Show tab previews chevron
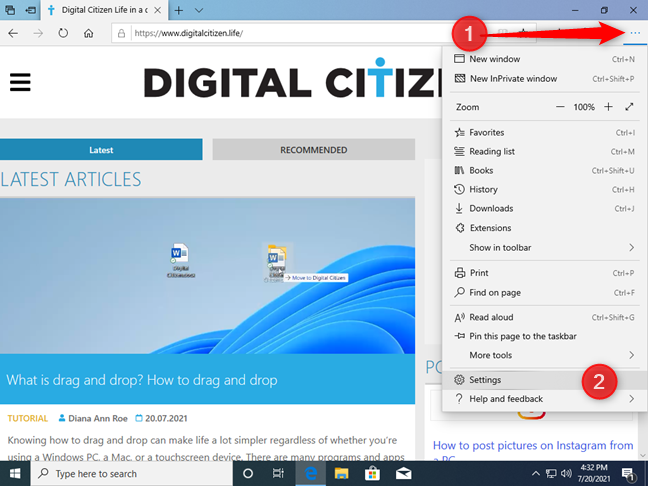This screenshot has height=486, width=648. click(199, 10)
